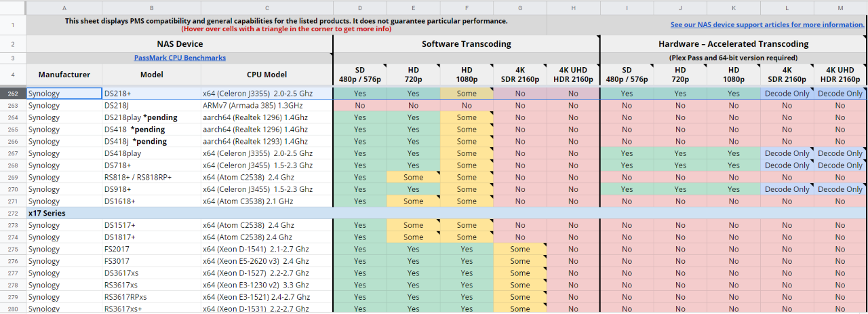Select column D header
The image size is (868, 314).
pyautogui.click(x=359, y=8)
